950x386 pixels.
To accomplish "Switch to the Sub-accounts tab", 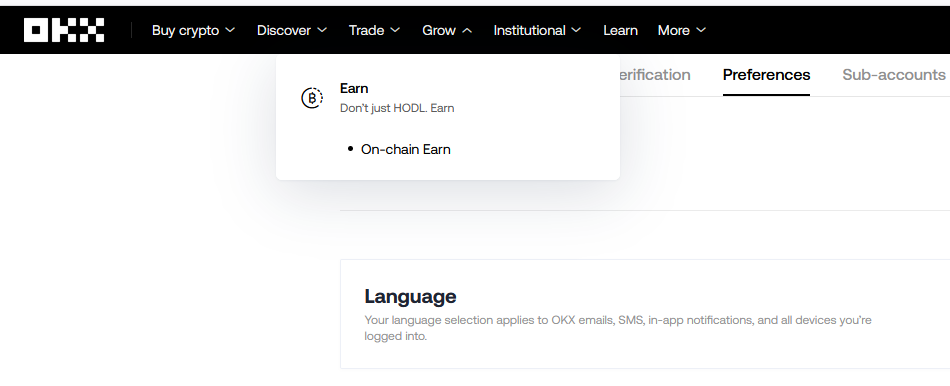I will 894,75.
